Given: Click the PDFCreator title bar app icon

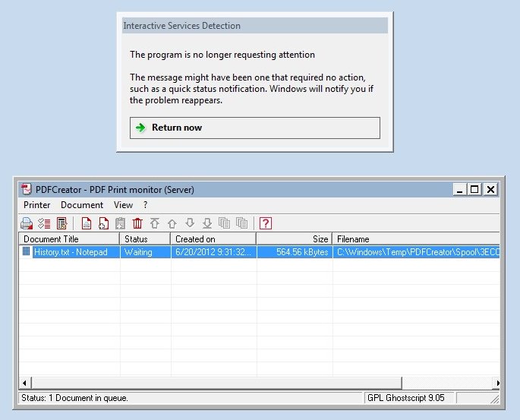Looking at the screenshot, I should (27, 189).
